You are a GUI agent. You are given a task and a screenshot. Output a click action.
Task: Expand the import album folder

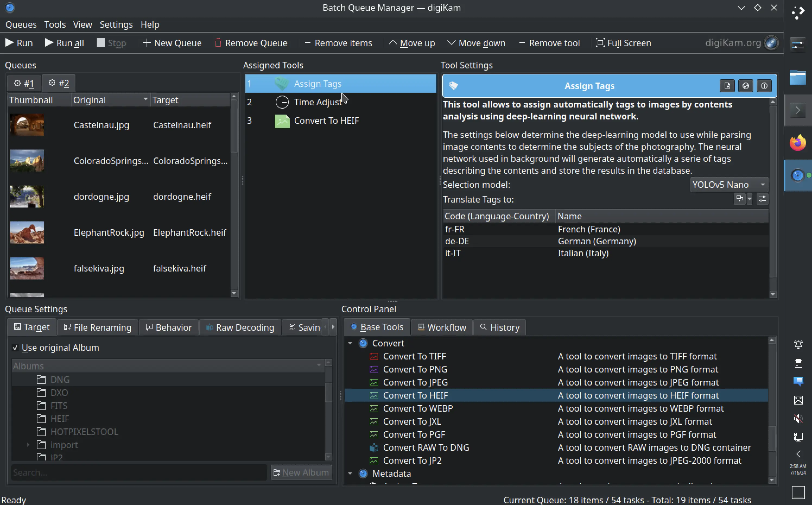(x=28, y=445)
